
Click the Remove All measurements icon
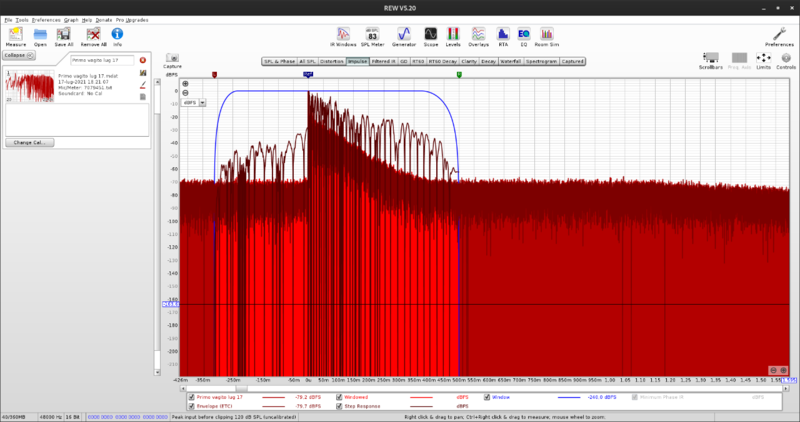click(x=92, y=35)
